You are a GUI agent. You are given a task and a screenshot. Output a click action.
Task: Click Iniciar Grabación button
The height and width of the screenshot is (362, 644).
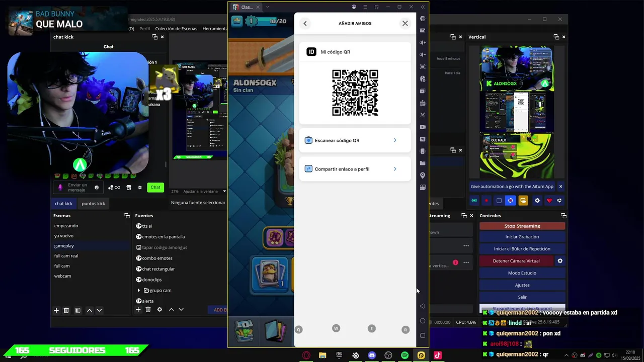click(522, 237)
